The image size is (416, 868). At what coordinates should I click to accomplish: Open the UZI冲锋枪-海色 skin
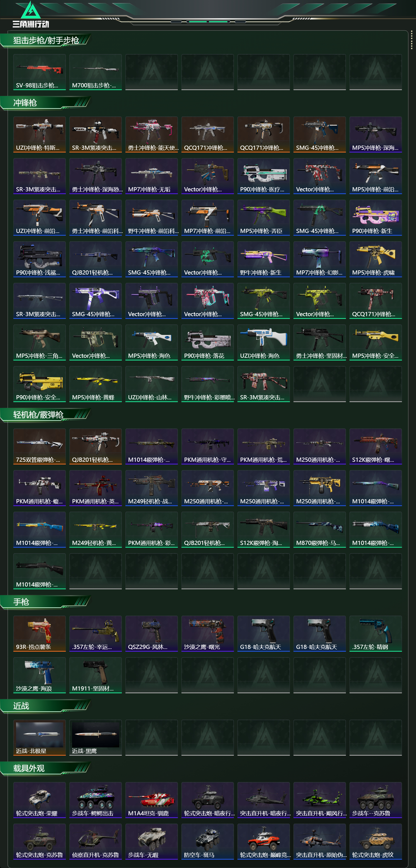[x=263, y=343]
